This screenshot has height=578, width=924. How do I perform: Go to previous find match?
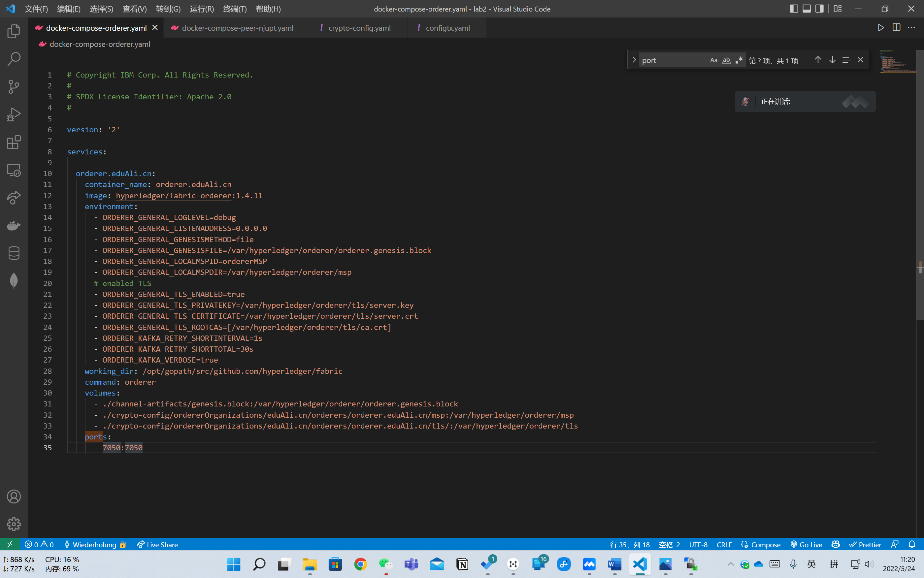[818, 60]
